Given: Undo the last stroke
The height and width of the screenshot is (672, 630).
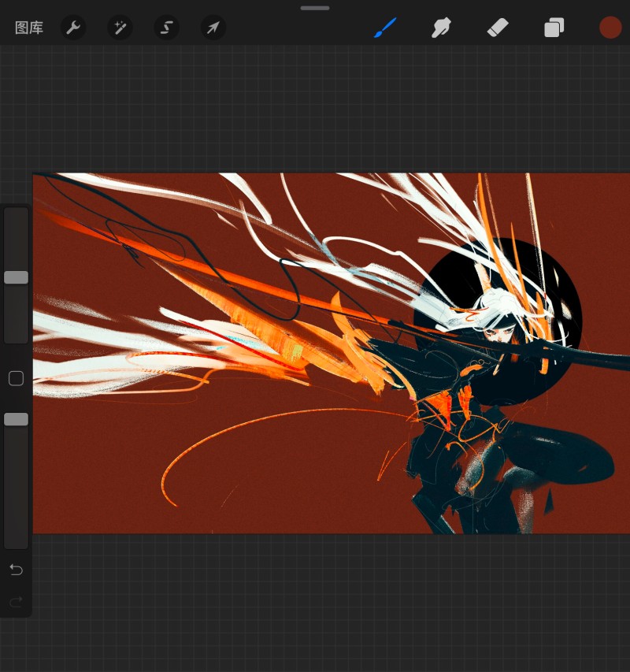Looking at the screenshot, I should click(x=16, y=570).
